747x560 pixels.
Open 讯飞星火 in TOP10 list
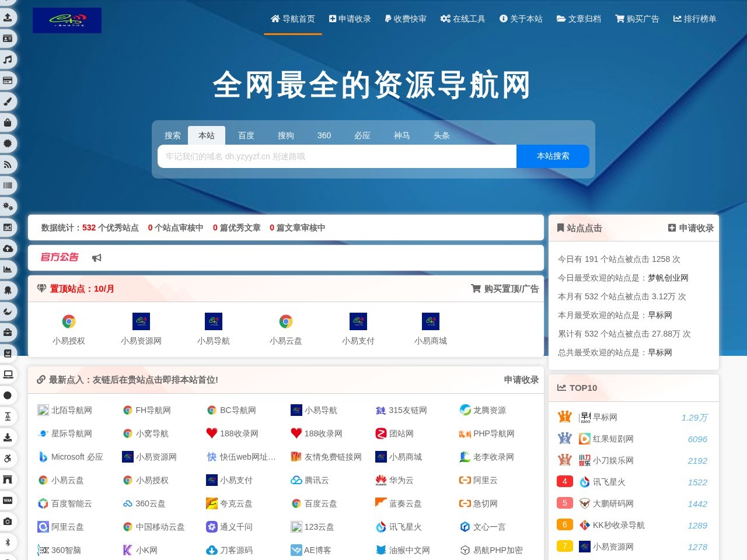point(602,482)
